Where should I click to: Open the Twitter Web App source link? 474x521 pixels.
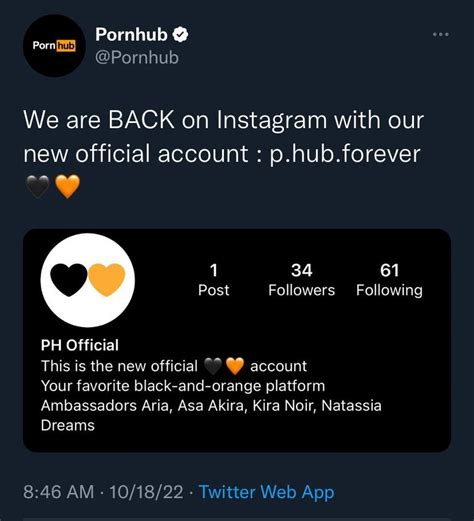267,492
